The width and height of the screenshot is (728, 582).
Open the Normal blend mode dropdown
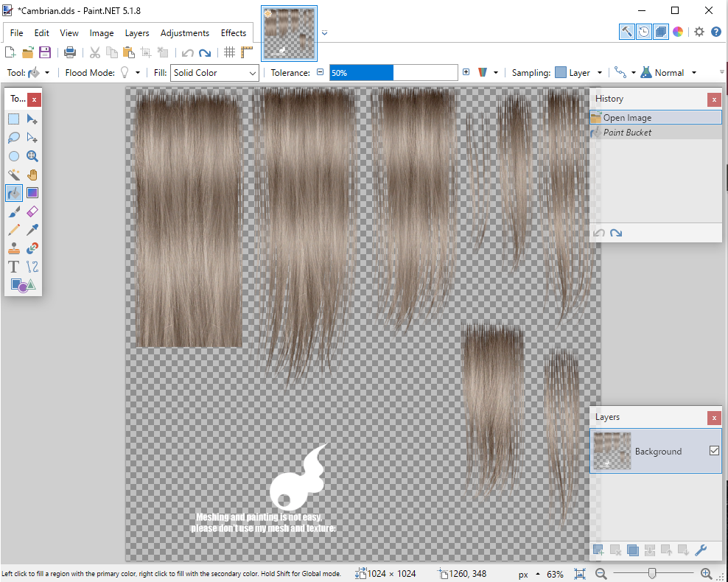(669, 73)
